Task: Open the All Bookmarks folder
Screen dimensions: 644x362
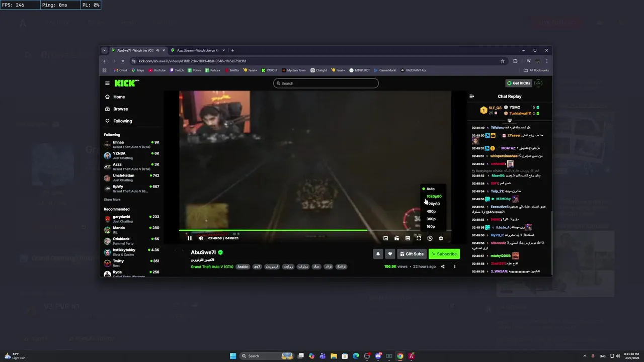Action: (536, 70)
